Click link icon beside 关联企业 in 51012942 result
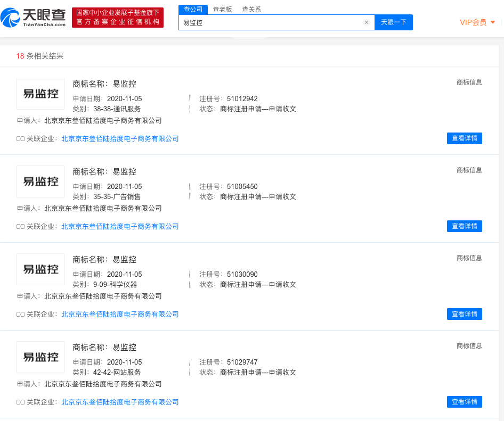The width and height of the screenshot is (504, 421). (x=20, y=139)
